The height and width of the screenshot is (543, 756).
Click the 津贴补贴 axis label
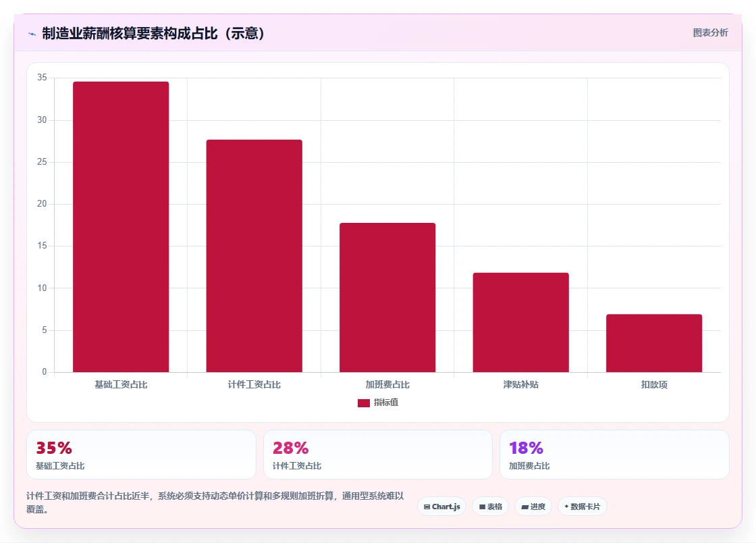point(520,385)
